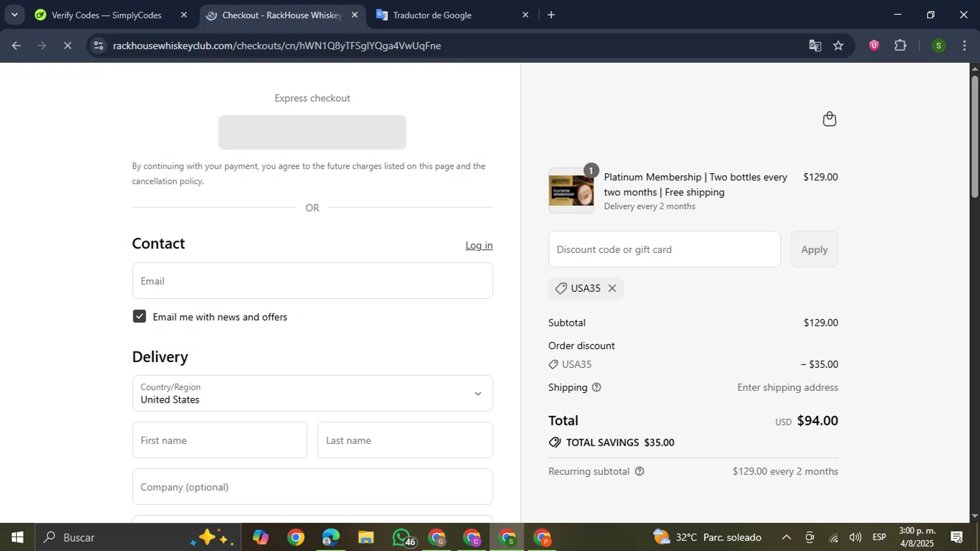This screenshot has width=980, height=551.
Task: Focus Discount code or gift card field
Action: coord(664,249)
